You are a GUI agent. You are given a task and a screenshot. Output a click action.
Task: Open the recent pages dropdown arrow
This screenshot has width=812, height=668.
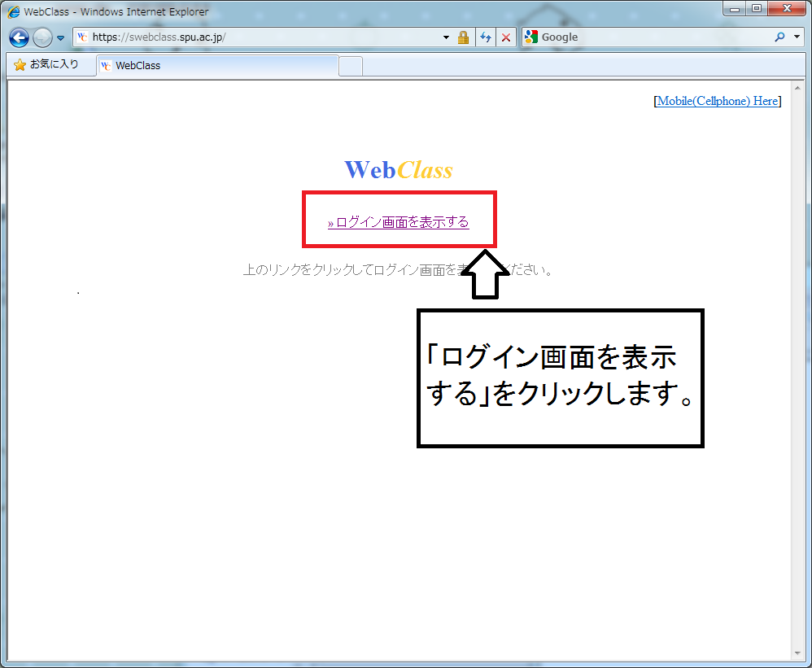(x=60, y=37)
